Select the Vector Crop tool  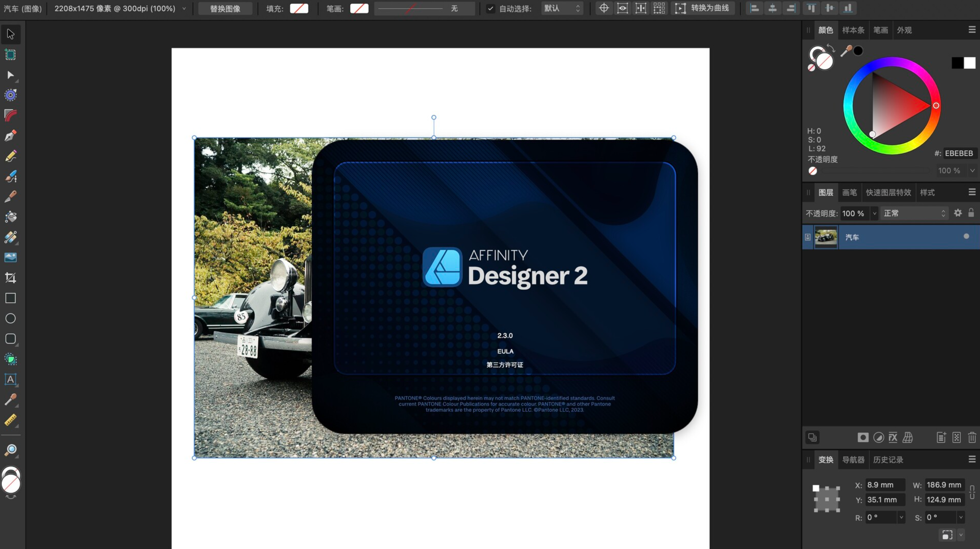tap(11, 278)
